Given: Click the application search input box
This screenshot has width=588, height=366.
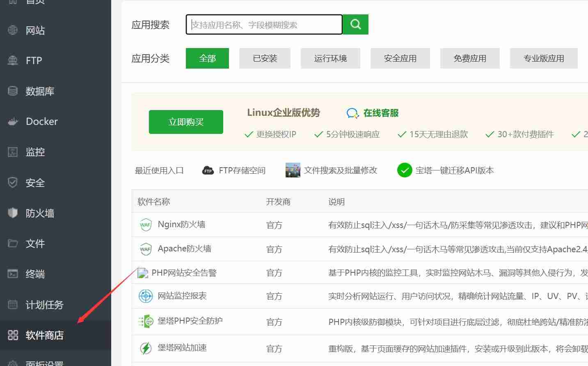Looking at the screenshot, I should point(264,24).
